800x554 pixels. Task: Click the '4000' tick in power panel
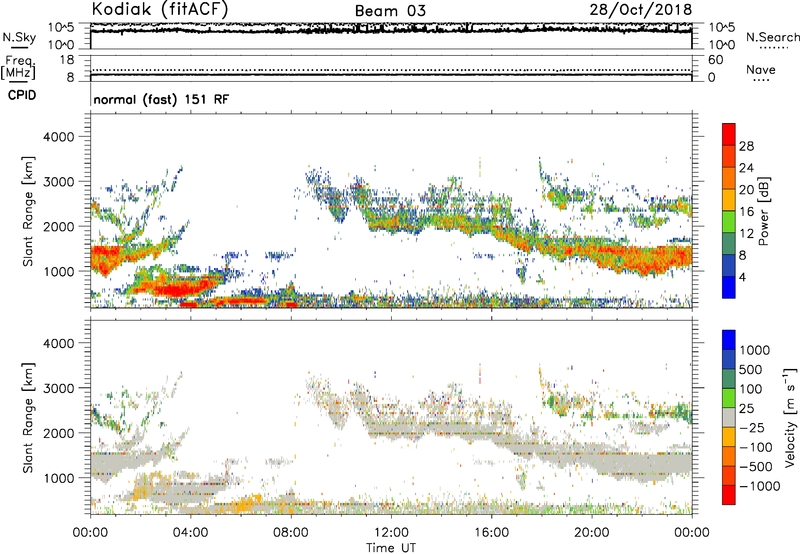(58, 137)
